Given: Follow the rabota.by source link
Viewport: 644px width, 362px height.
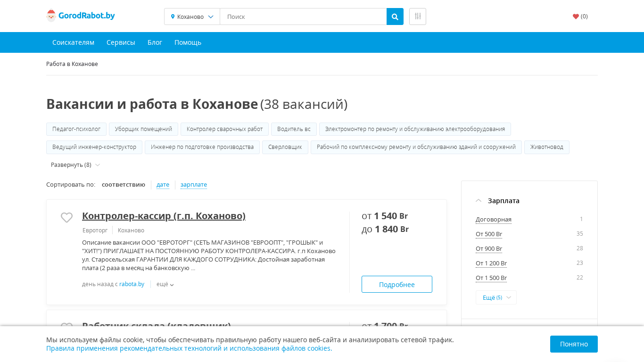Looking at the screenshot, I should point(132,284).
